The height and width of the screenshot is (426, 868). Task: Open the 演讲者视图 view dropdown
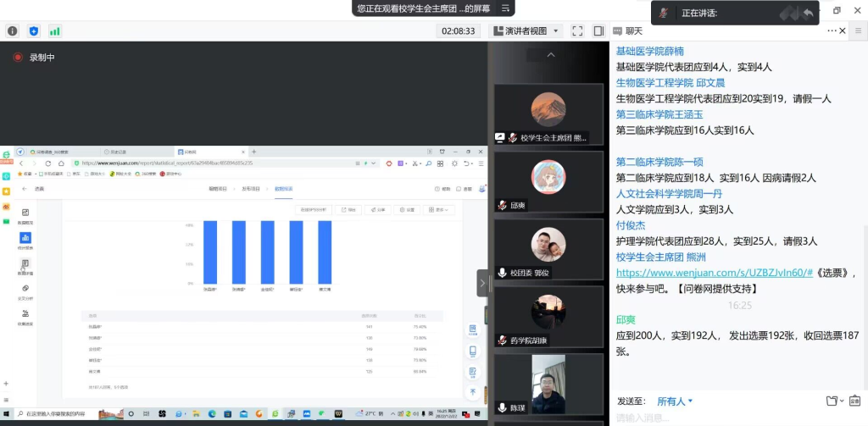(527, 30)
